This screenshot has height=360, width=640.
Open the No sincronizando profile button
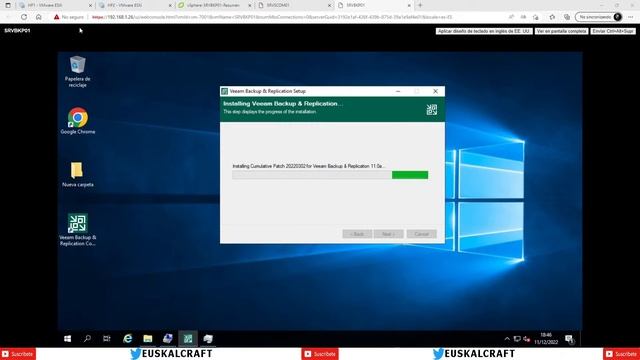pyautogui.click(x=599, y=17)
